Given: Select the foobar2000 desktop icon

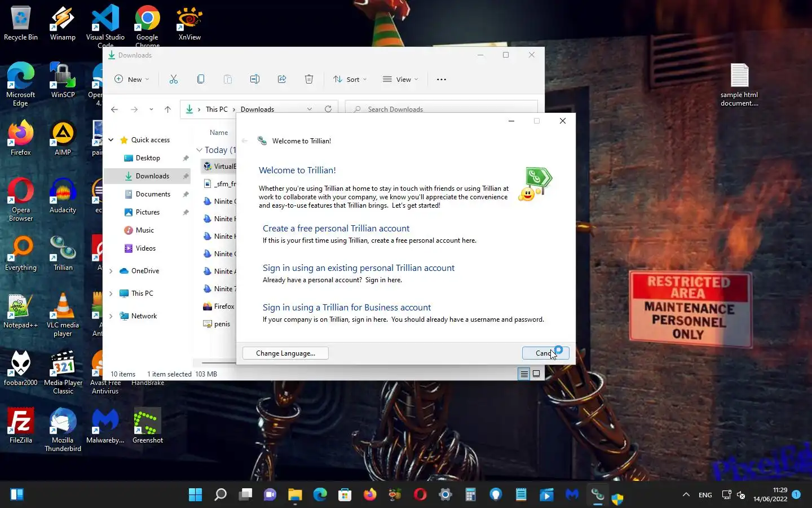Looking at the screenshot, I should 21,369.
